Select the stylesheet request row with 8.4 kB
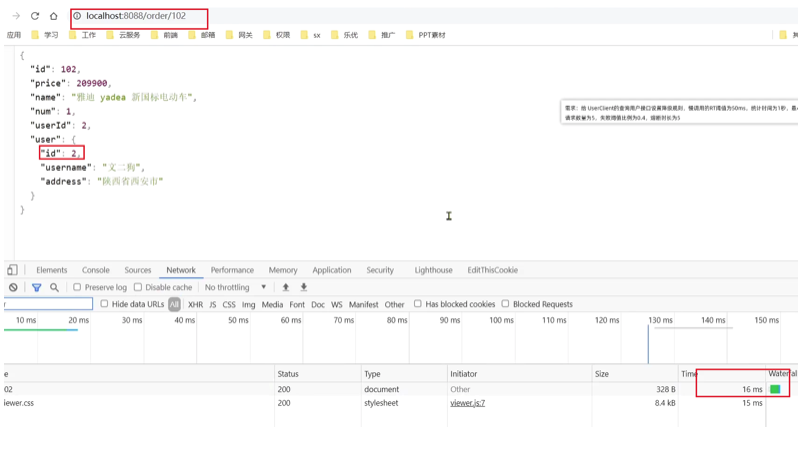Image resolution: width=804 pixels, height=466 pixels. tap(400, 403)
